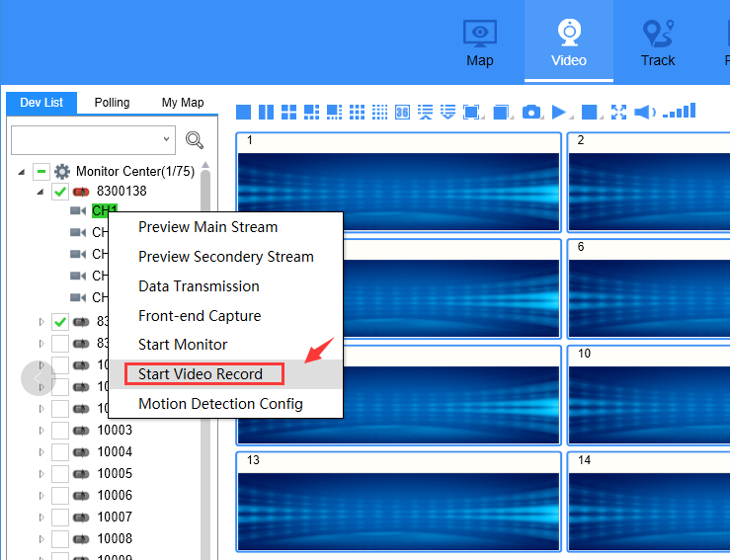Collapse the Monitor Center tree node
The width and height of the screenshot is (730, 560).
22,172
